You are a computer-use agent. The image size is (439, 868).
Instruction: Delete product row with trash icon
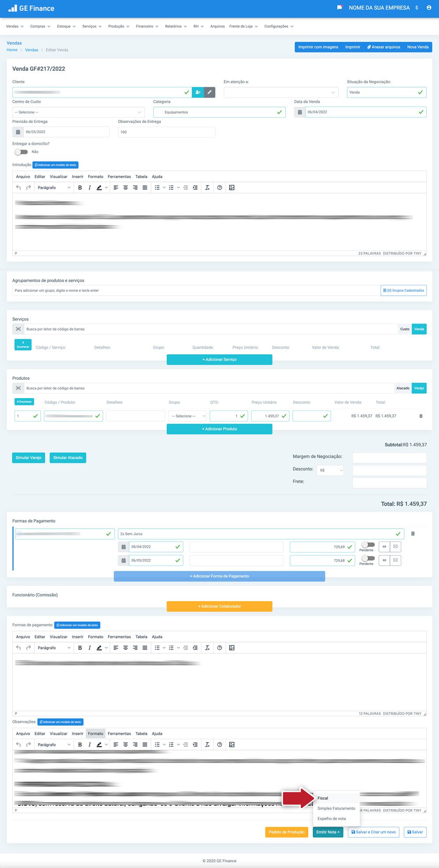[421, 416]
